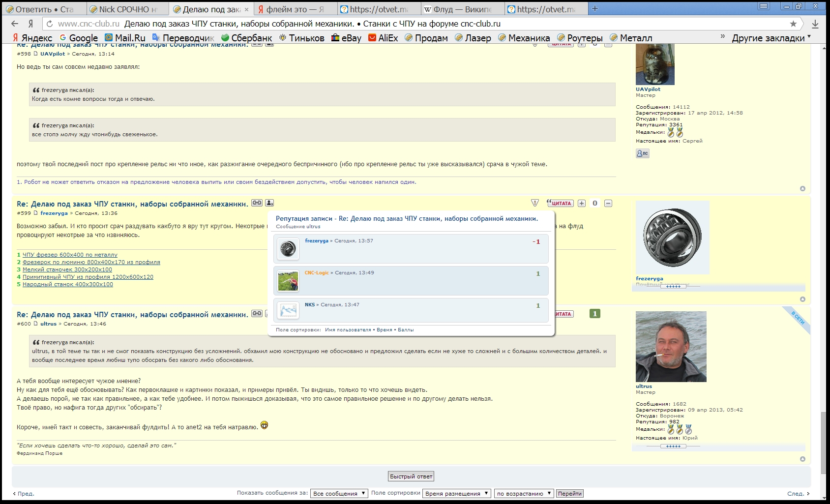Click frezeryga's avatar in the reputation popup
This screenshot has width=830, height=504.
(x=288, y=249)
